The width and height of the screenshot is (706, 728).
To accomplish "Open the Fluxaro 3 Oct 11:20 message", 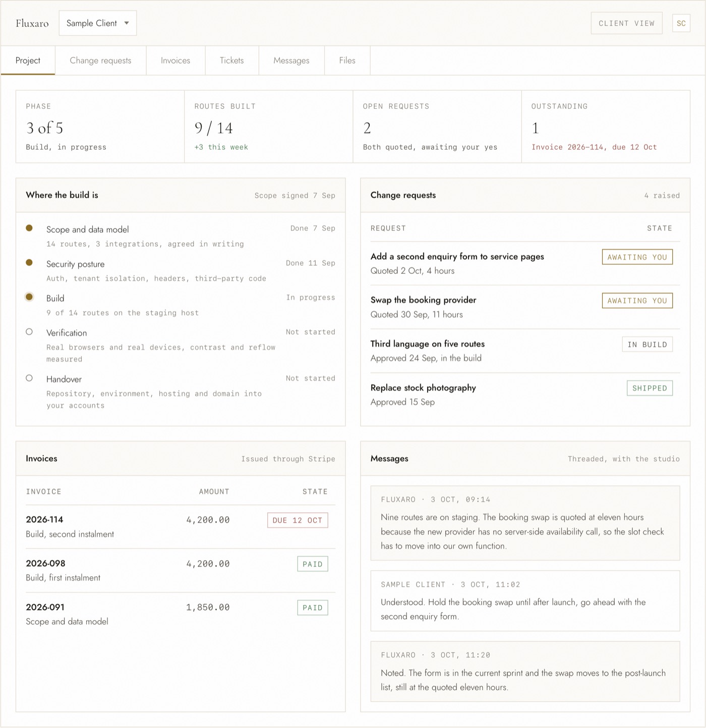I will 525,672.
